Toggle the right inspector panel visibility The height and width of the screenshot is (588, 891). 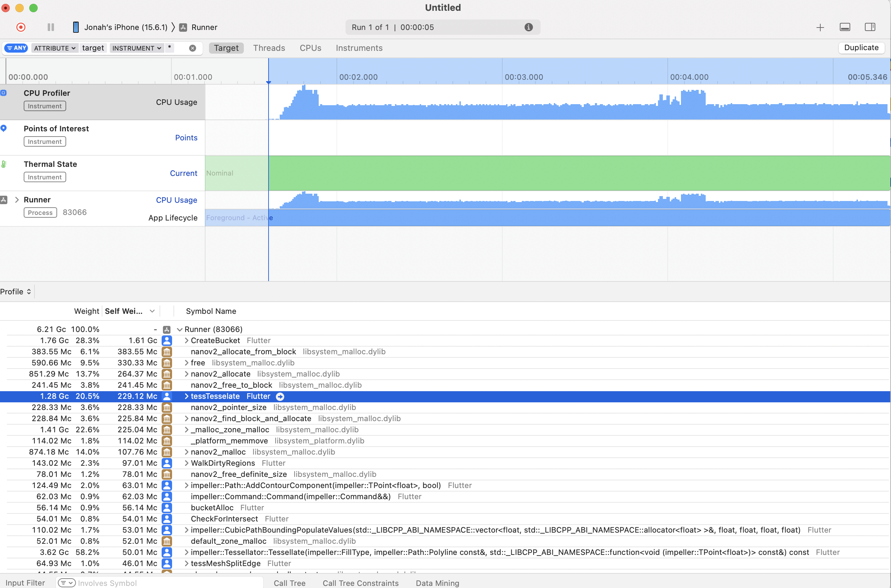(870, 27)
